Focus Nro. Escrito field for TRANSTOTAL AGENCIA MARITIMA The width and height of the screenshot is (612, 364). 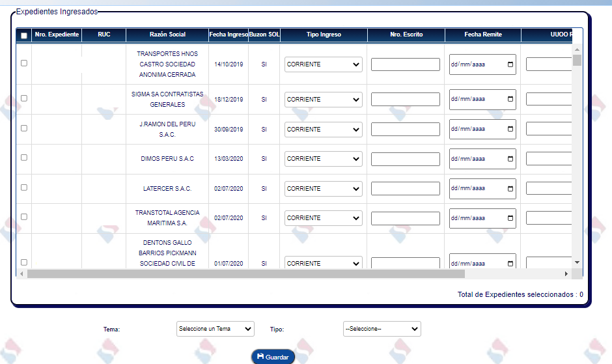[x=405, y=218]
